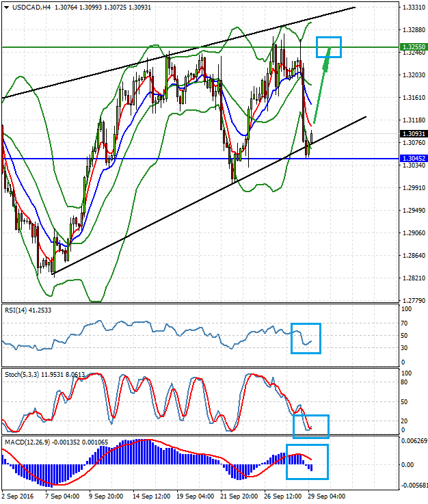Click the USDCAD,H4 chart title label
The height and width of the screenshot is (504, 428).
[27, 7]
